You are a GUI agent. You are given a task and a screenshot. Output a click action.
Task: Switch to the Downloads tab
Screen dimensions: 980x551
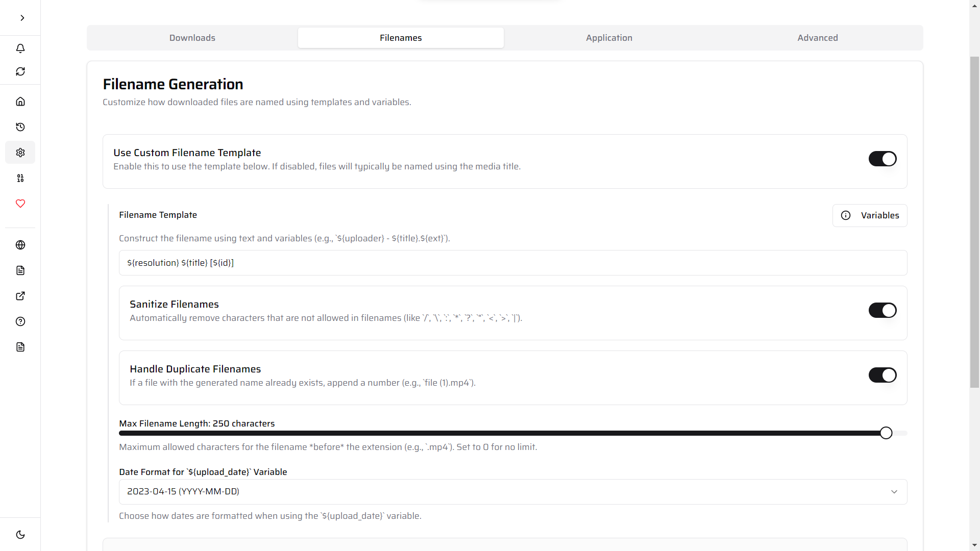[192, 37]
